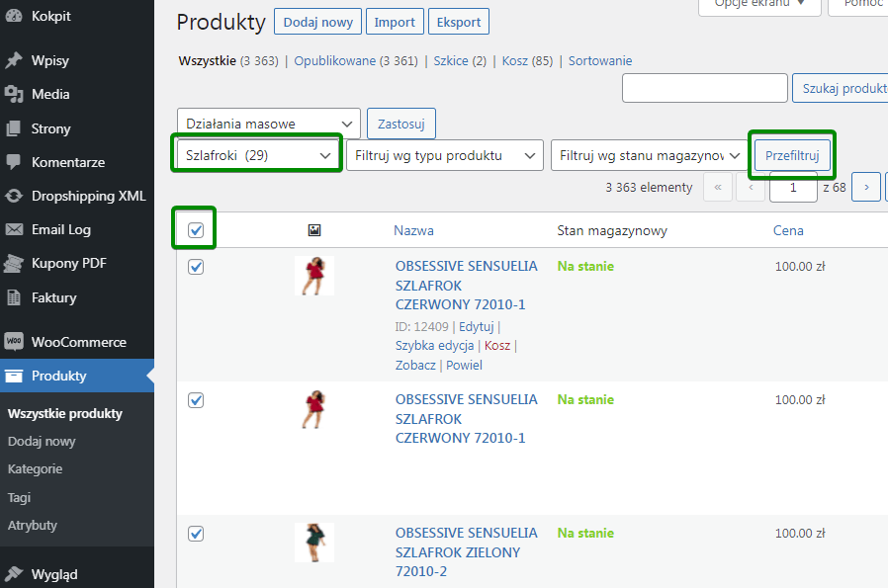888x588 pixels.
Task: Open Atrybuty submenu item
Action: coord(33,525)
